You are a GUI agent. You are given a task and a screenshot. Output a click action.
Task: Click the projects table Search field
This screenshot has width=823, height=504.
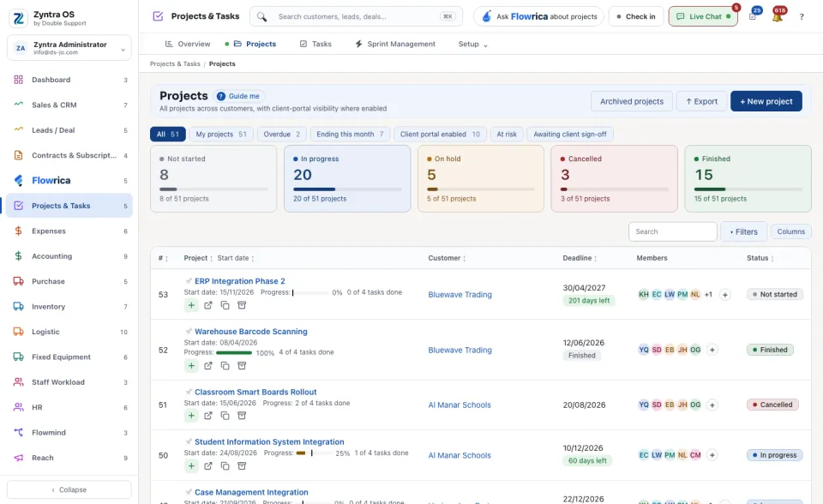(672, 231)
